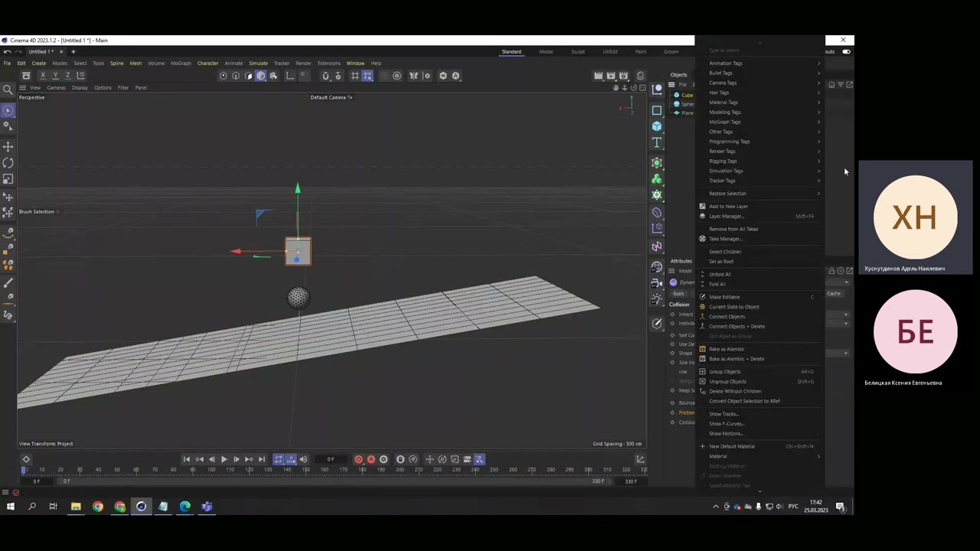Toggle the Autokeying button in timeline
Viewport: 980px width, 551px height.
pos(371,459)
